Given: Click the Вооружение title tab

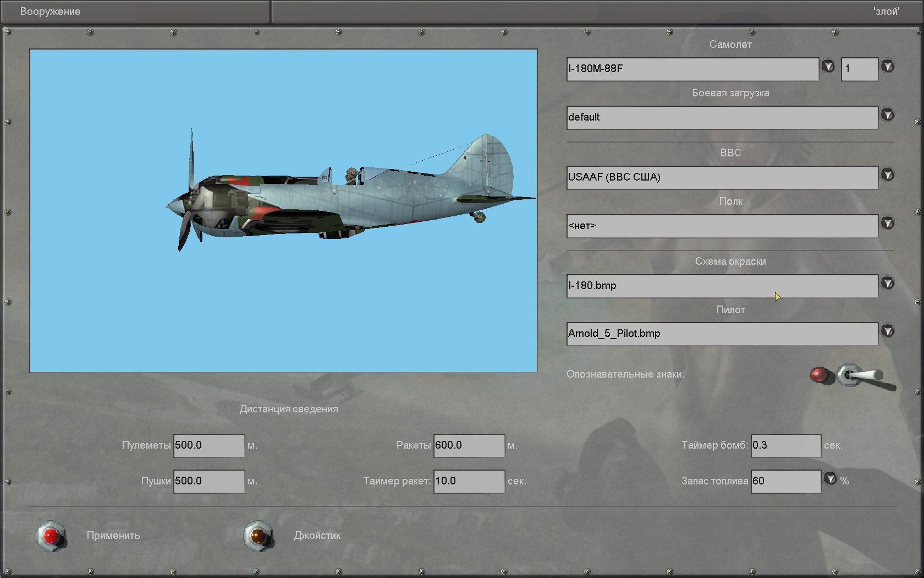Looking at the screenshot, I should click(x=135, y=12).
